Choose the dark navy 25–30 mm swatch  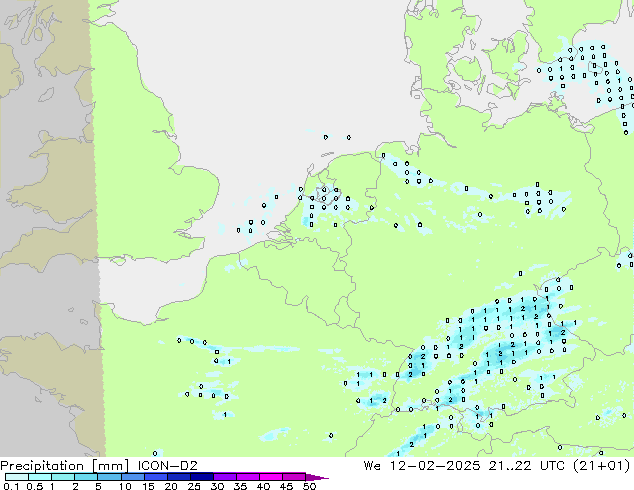pos(201,477)
